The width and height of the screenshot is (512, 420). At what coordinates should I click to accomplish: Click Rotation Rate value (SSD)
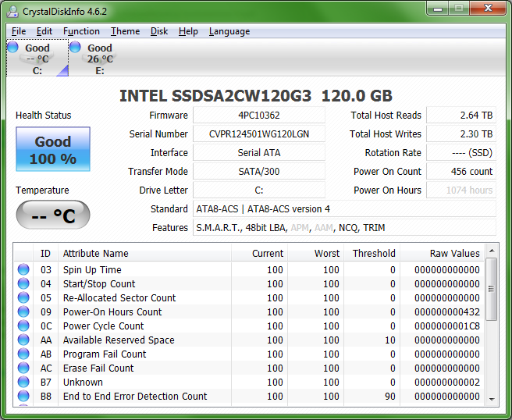coord(461,152)
